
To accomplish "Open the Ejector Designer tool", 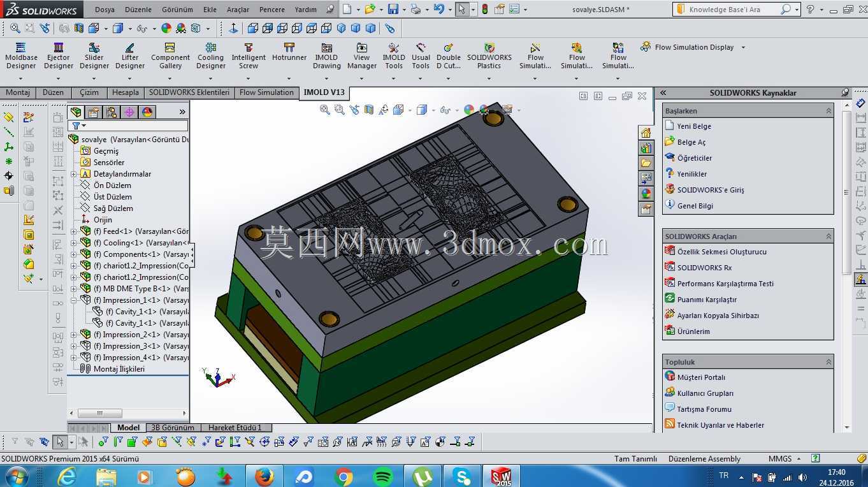I will (x=59, y=56).
